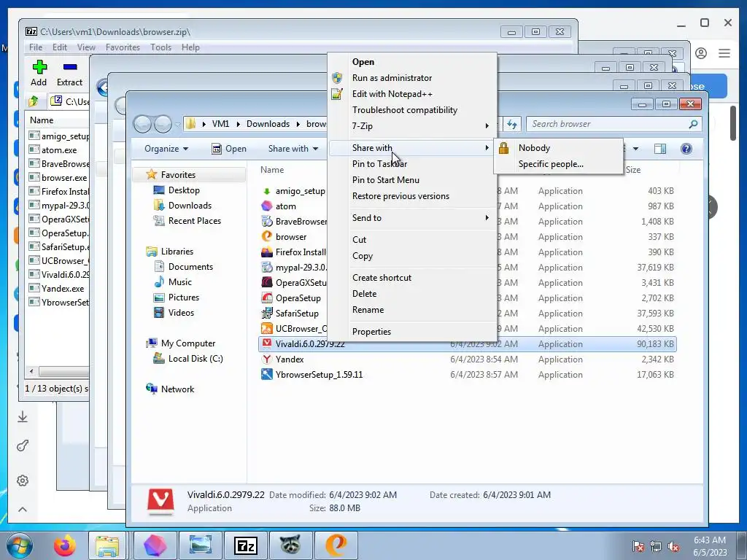Click the lock icon next to Nobody
This screenshot has height=560, width=747.
tap(503, 148)
